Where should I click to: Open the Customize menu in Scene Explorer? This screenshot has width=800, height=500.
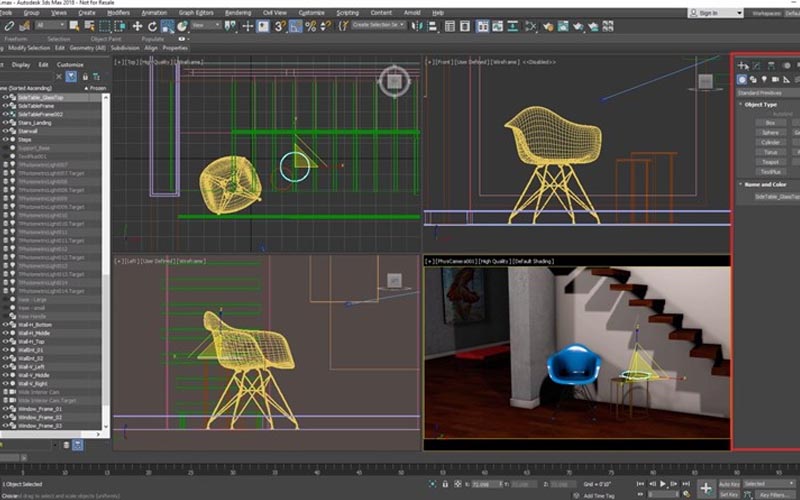[70, 65]
